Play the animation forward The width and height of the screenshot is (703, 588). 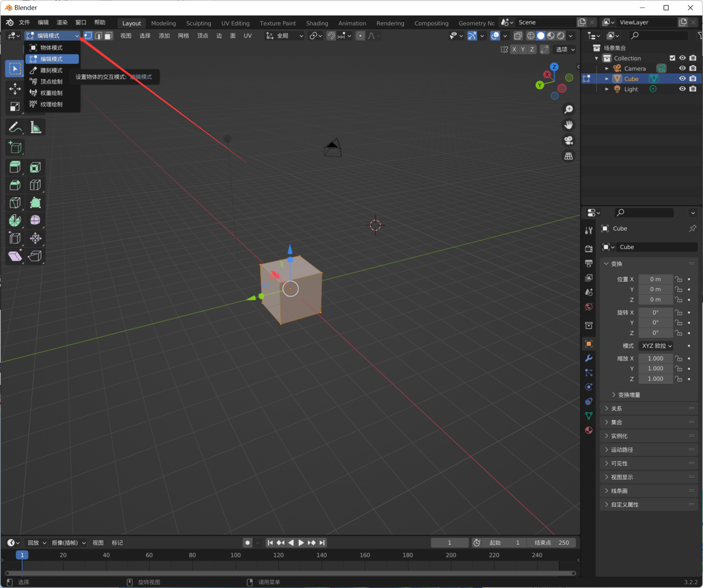pyautogui.click(x=301, y=543)
